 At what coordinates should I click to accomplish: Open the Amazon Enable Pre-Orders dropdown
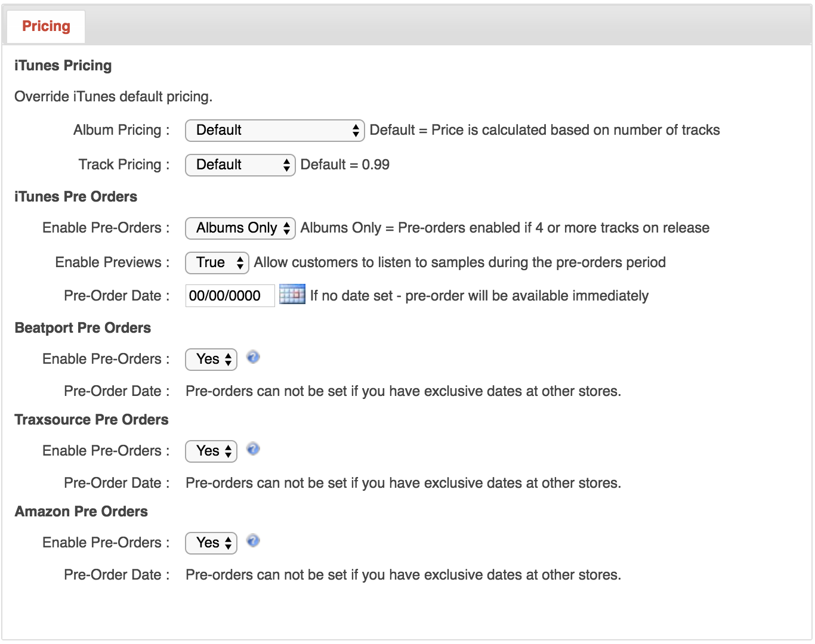coord(211,543)
